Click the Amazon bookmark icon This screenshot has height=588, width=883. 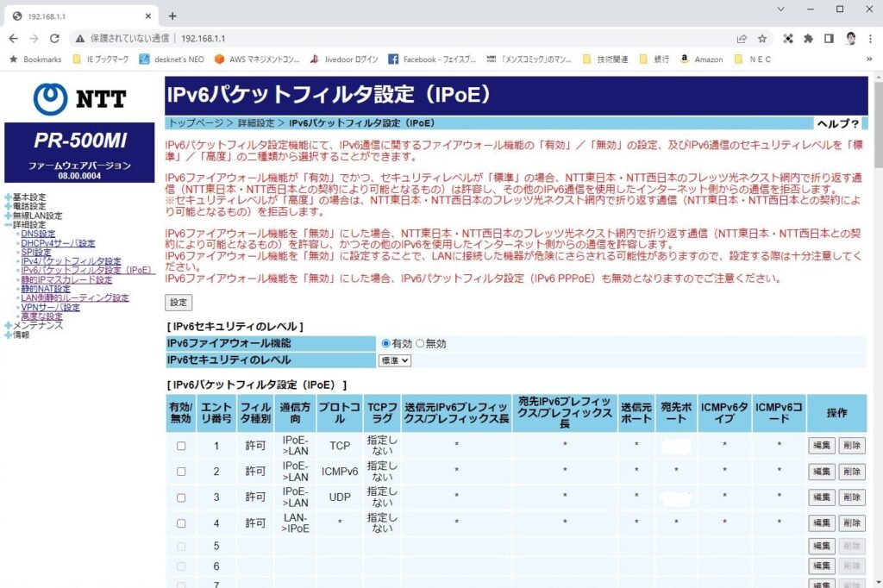point(684,59)
